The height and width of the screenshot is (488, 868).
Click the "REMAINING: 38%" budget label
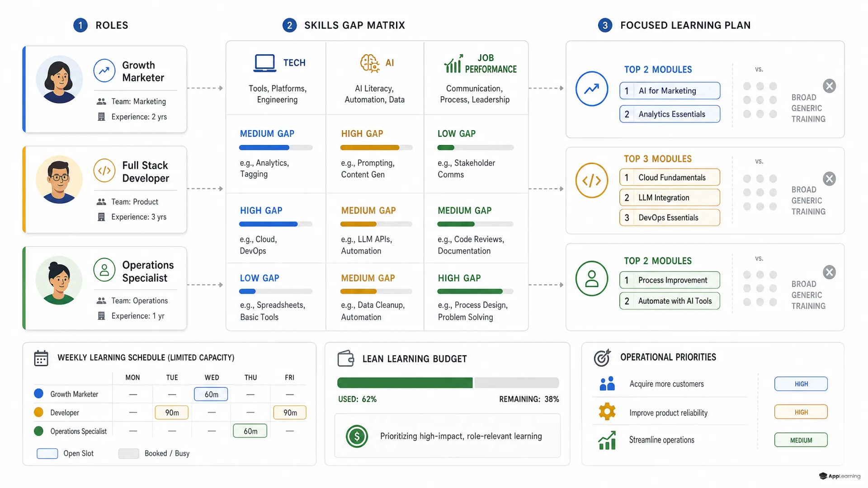pos(529,399)
